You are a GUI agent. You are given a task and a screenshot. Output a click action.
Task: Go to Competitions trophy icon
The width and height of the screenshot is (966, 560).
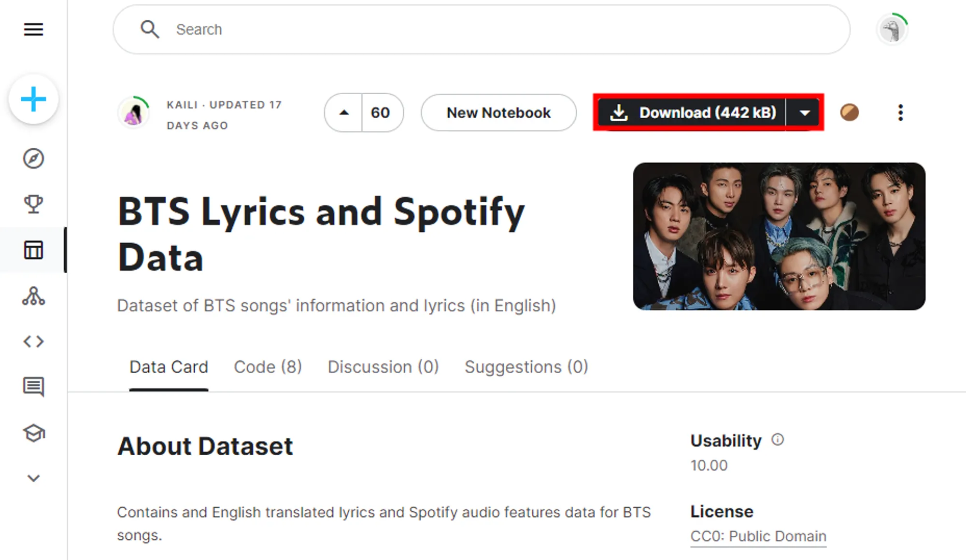tap(33, 204)
